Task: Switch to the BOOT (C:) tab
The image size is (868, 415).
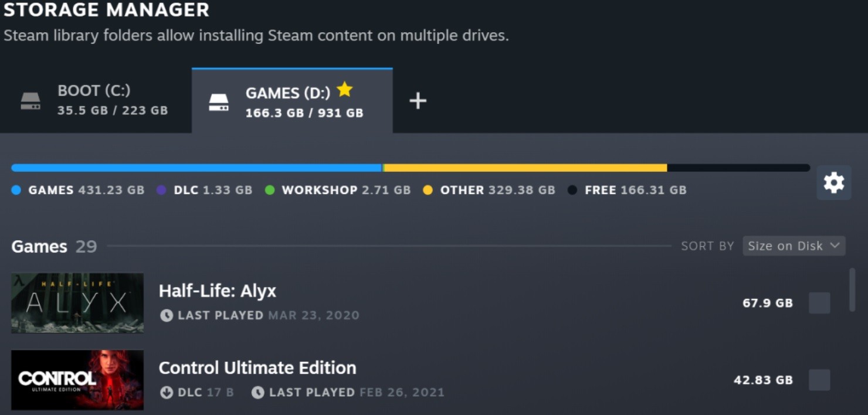Action: click(x=94, y=101)
